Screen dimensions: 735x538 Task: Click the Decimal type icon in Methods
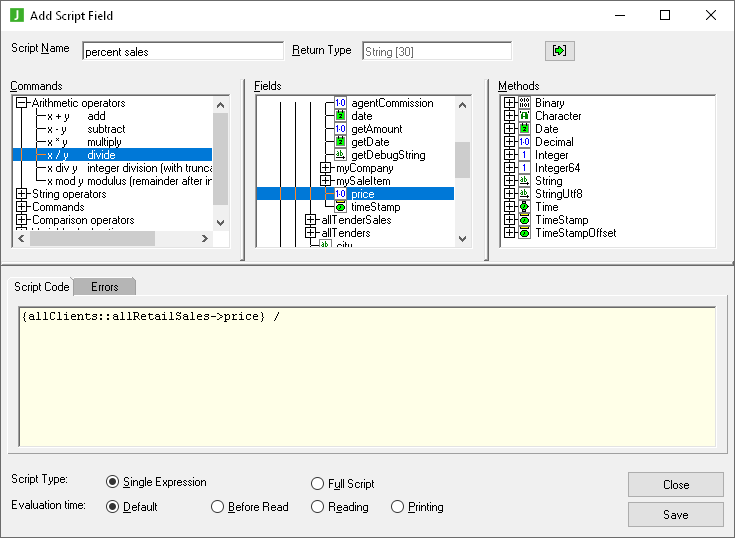525,142
